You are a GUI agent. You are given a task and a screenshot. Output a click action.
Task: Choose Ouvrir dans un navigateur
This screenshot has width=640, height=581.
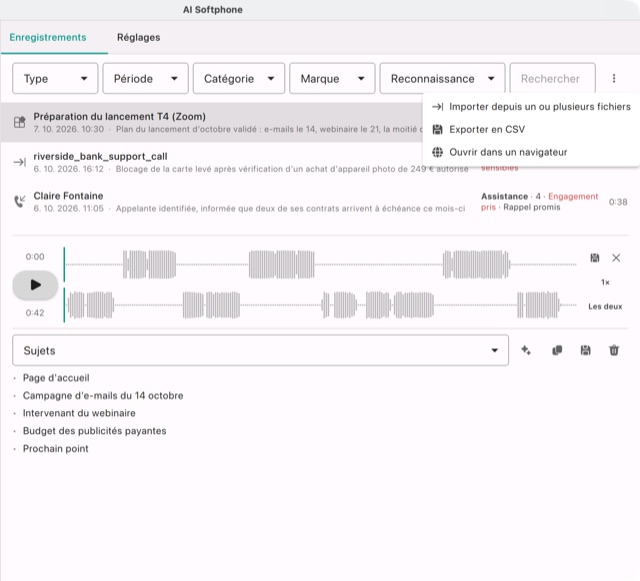point(531,152)
